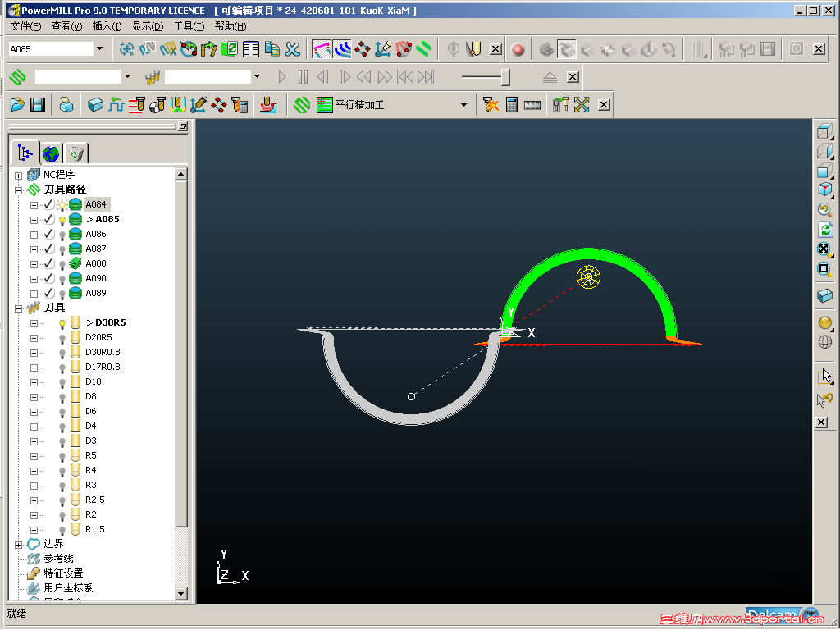Click the box zoom icon in right toolbar

pos(824,269)
